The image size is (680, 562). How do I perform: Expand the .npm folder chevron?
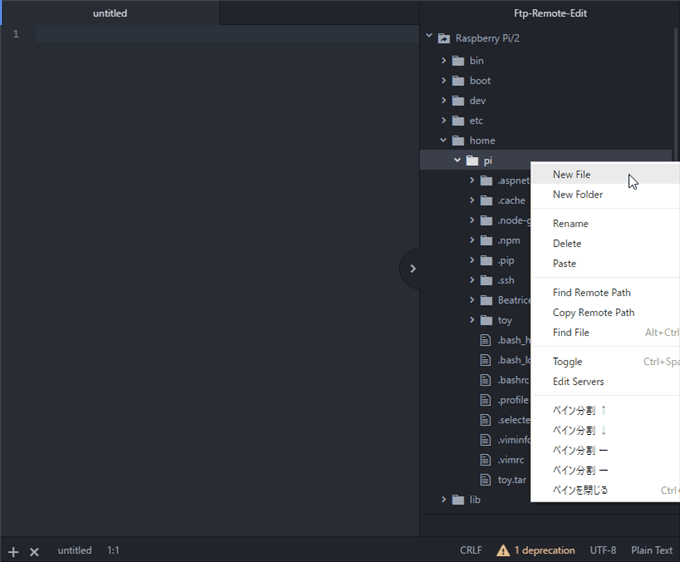[x=472, y=240]
